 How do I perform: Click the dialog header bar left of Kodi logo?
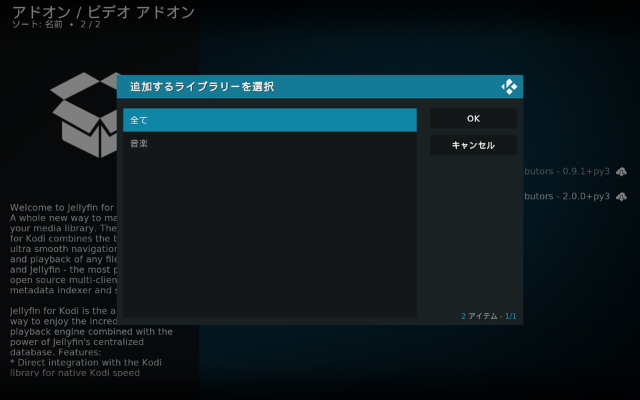click(x=400, y=87)
